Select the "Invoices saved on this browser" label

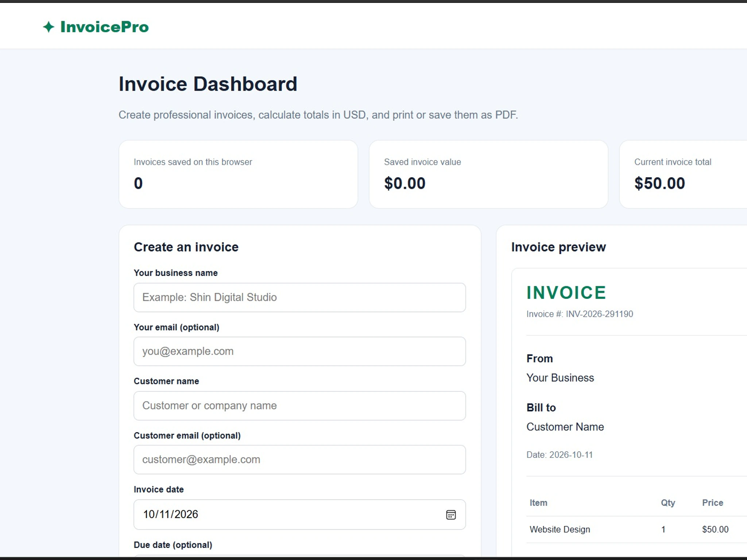click(193, 162)
